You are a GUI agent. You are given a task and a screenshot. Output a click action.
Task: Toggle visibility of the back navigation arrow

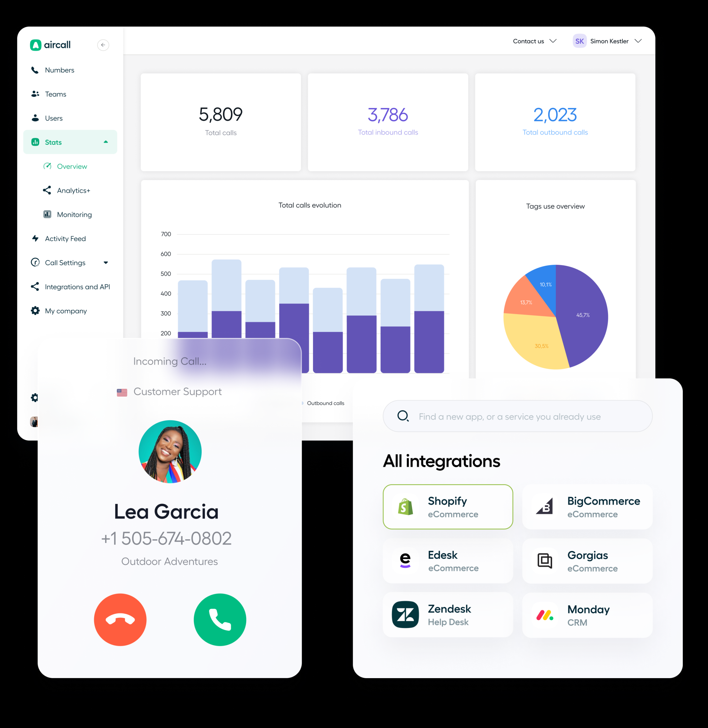point(103,45)
